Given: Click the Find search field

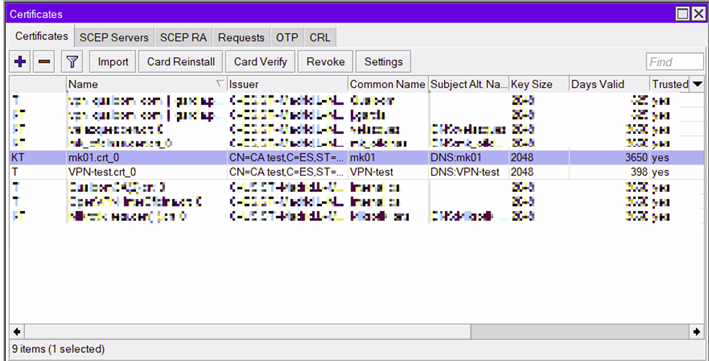Looking at the screenshot, I should tap(675, 62).
